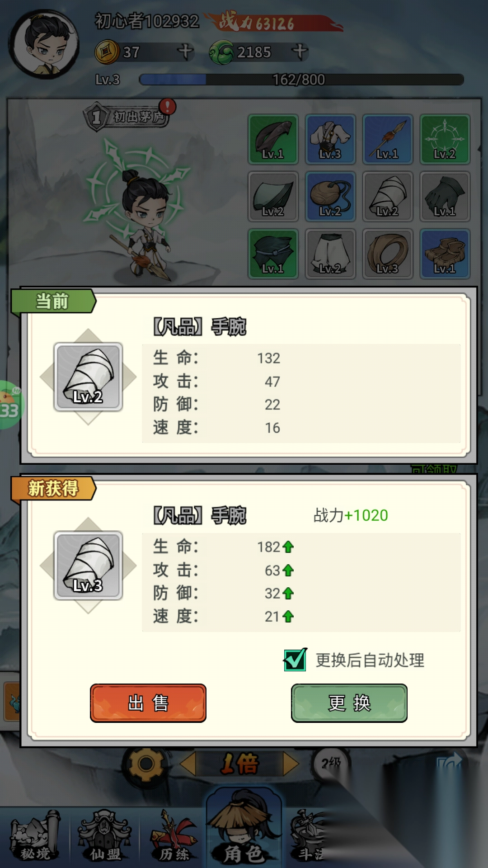Screen dimensions: 488x868
Task: Tap the black gloves equipment slot
Action: (445, 197)
